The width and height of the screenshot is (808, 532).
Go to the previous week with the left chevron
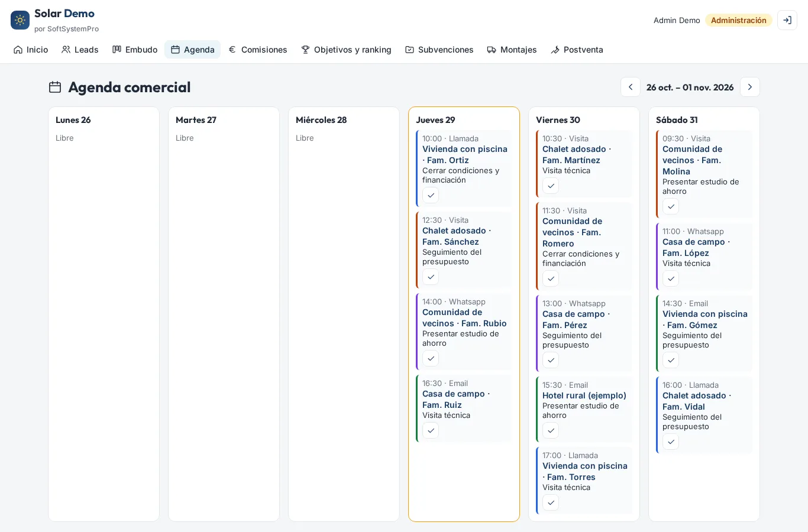point(631,87)
